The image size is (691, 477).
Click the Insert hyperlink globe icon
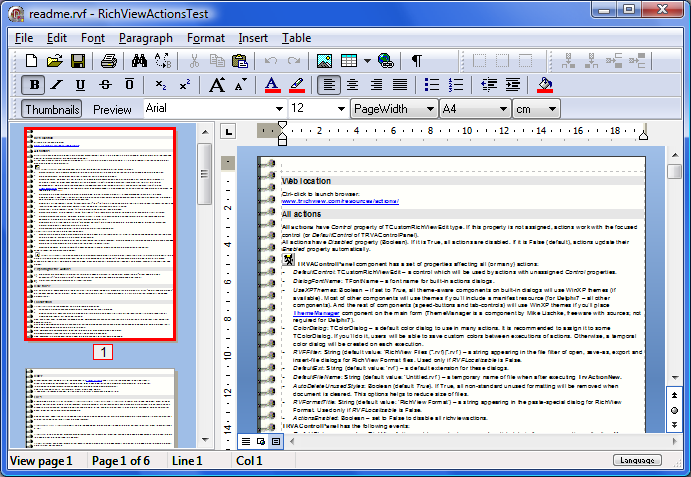click(385, 61)
